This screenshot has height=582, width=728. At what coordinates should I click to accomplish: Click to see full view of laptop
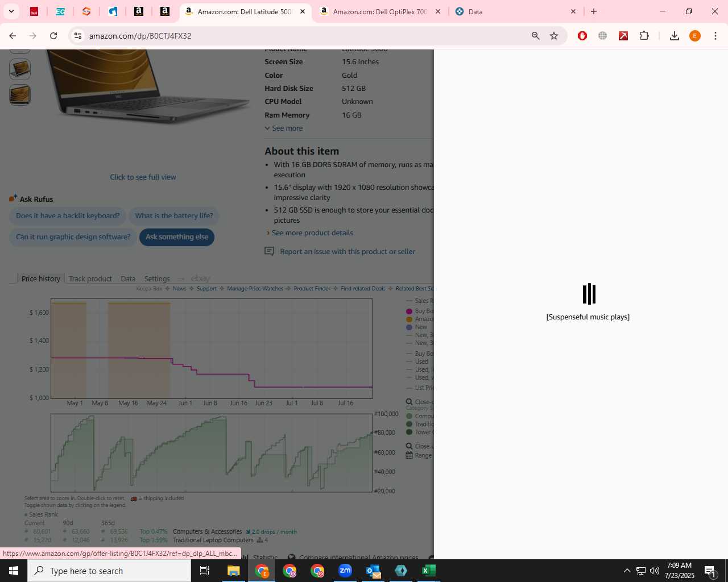(x=143, y=177)
